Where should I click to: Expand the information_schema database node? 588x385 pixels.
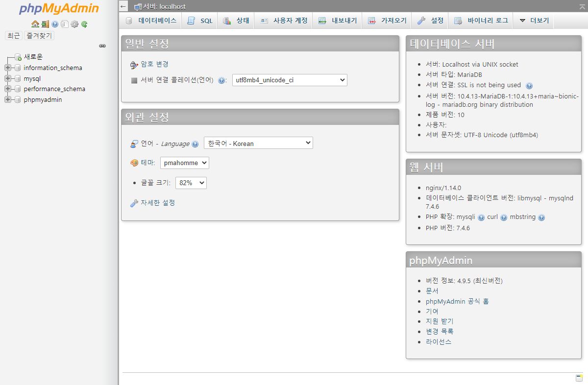tap(7, 68)
